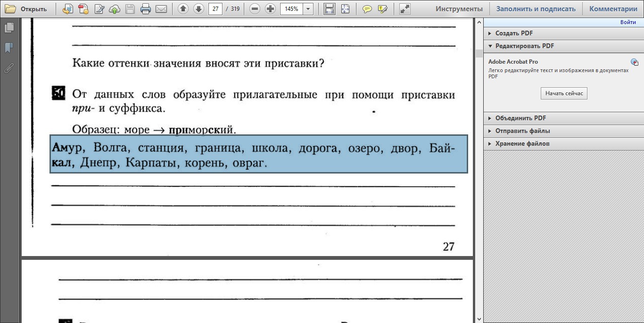This screenshot has width=644, height=323.
Task: Zoom in using the plus button
Action: click(270, 9)
